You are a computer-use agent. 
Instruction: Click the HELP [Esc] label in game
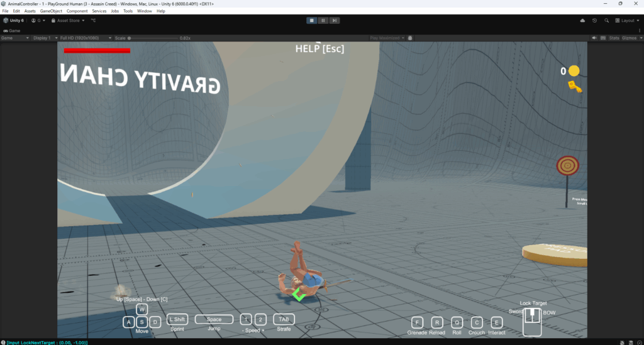319,49
